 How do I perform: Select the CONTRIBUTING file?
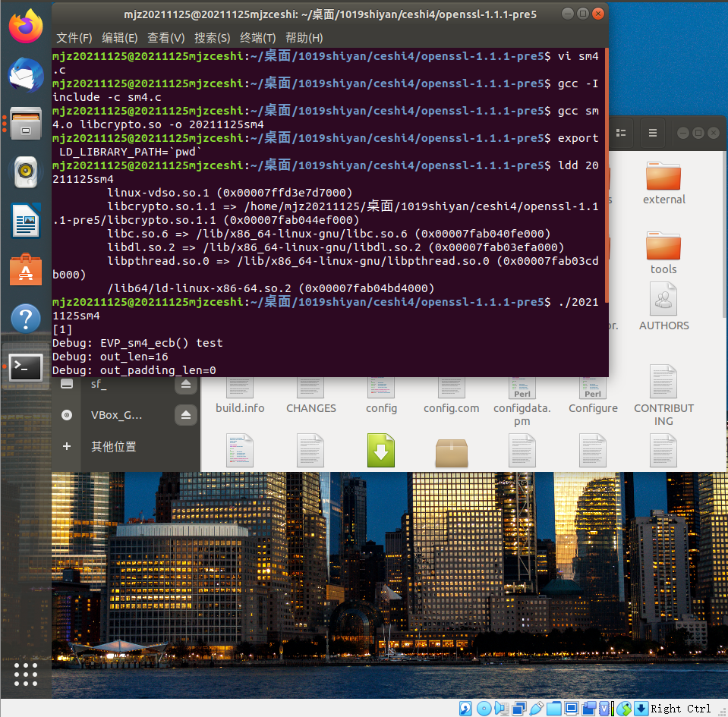click(664, 395)
